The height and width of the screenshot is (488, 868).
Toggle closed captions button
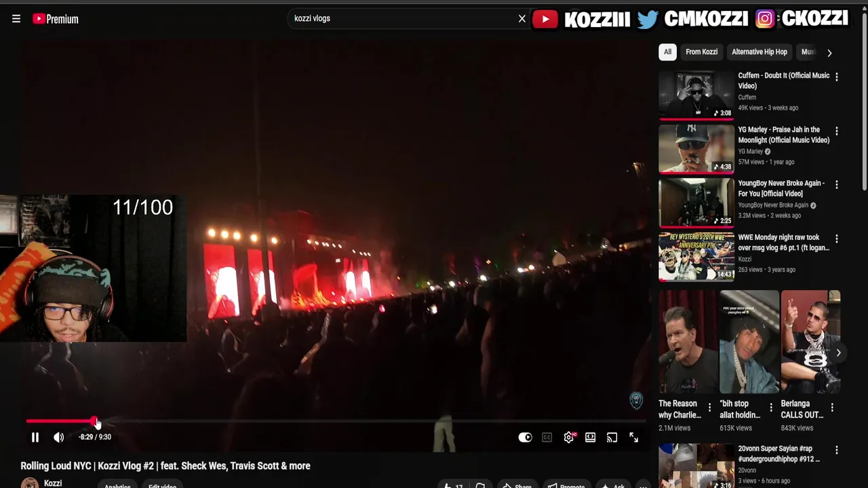coord(547,438)
